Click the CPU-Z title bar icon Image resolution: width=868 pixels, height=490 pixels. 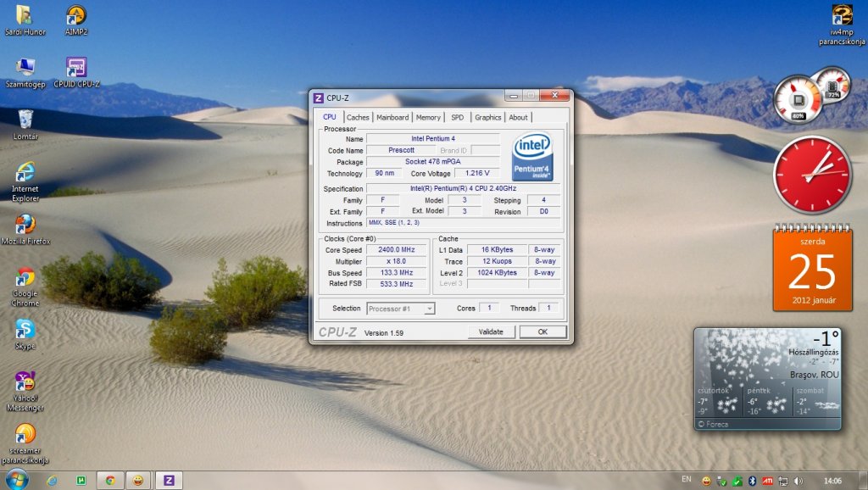[x=319, y=98]
